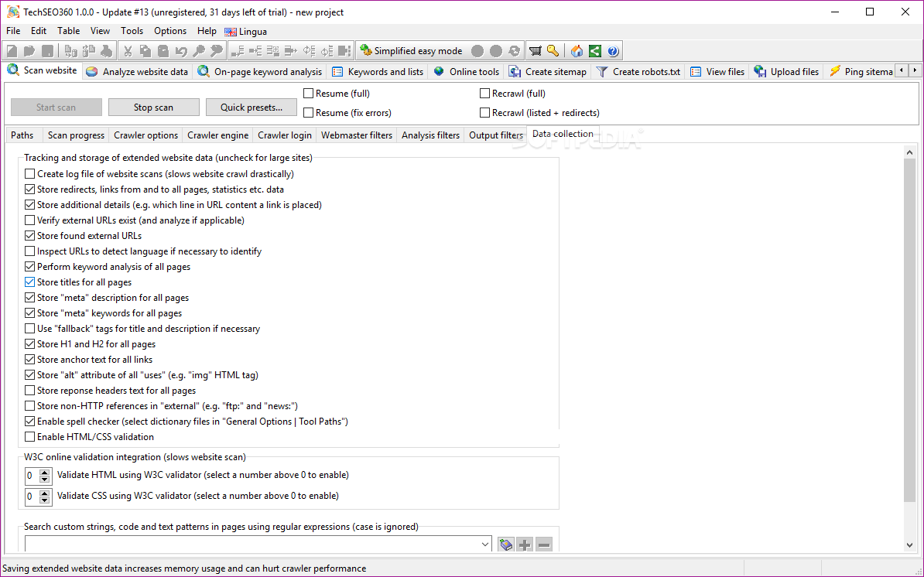Click second gray circle after Simplified easy mode
The image size is (924, 577).
[496, 51]
